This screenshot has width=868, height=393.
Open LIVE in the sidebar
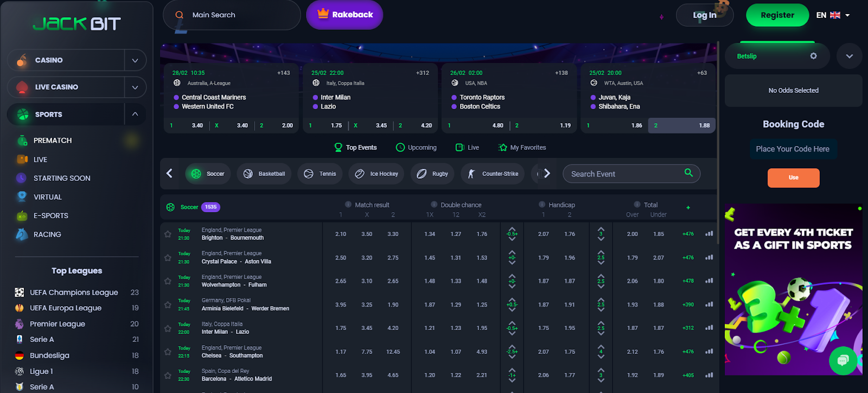point(40,160)
